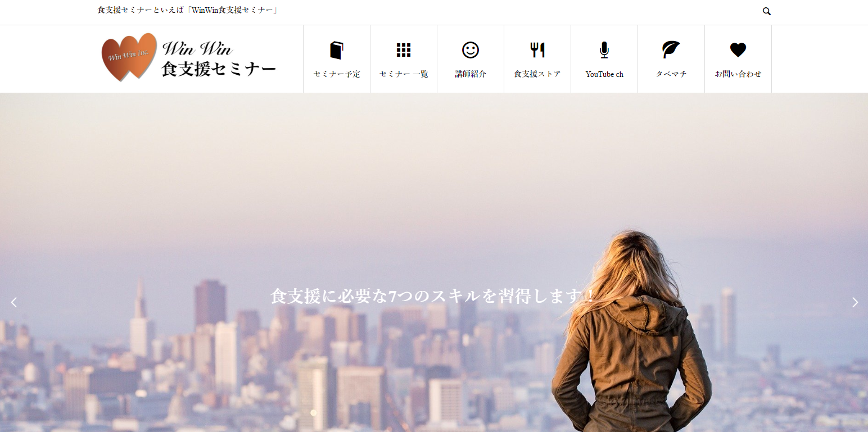Open the search magnifier icon

pos(766,11)
